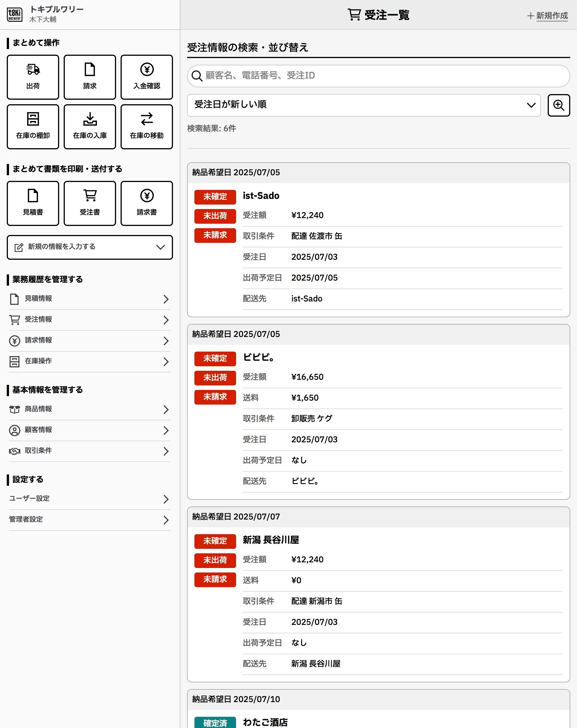
Task: Click the 請求書 yen print button
Action: (x=147, y=203)
